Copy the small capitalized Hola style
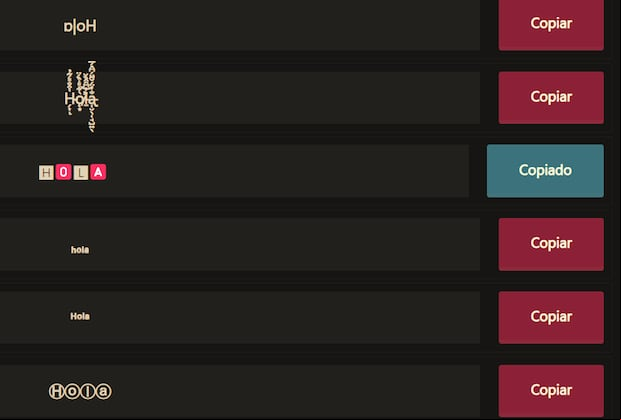Image resolution: width=621 pixels, height=420 pixels. (x=551, y=317)
